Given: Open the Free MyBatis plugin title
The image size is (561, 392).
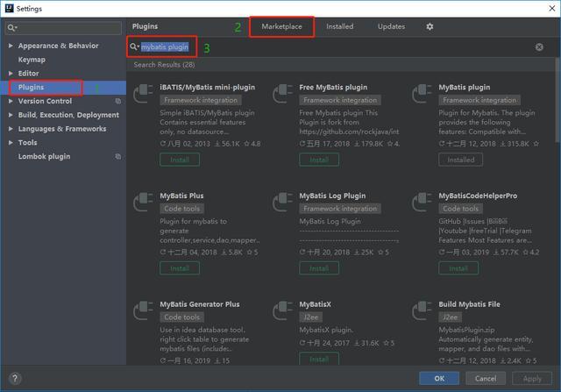Looking at the screenshot, I should click(333, 88).
